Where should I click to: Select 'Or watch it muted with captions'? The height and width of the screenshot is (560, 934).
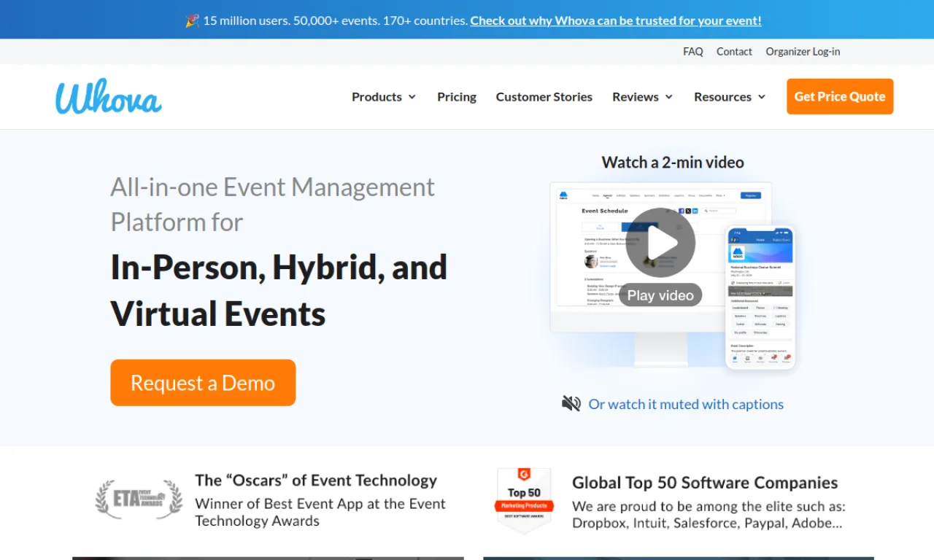[x=686, y=404]
